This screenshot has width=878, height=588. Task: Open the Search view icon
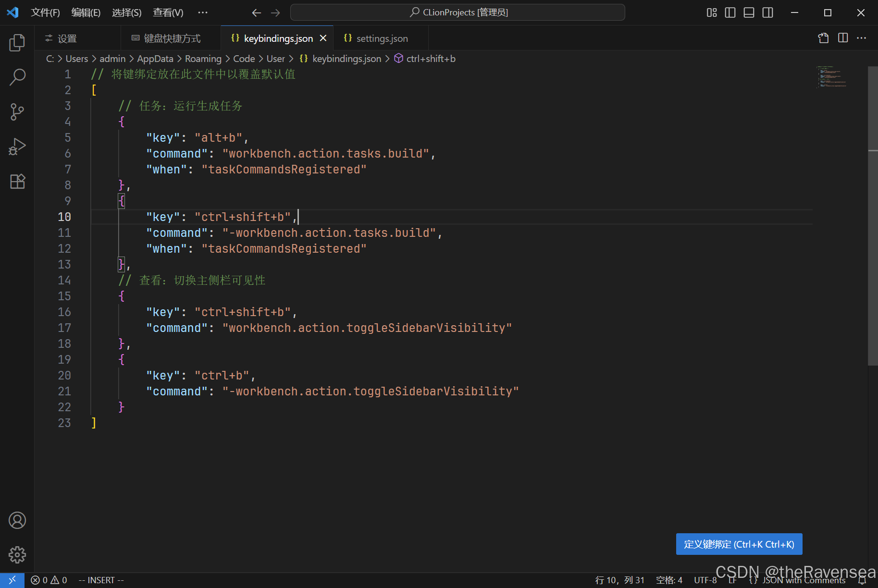(17, 77)
